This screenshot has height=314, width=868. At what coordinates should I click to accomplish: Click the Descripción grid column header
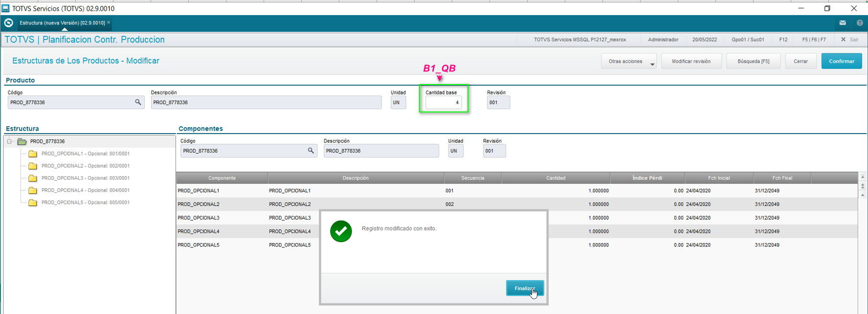(356, 178)
